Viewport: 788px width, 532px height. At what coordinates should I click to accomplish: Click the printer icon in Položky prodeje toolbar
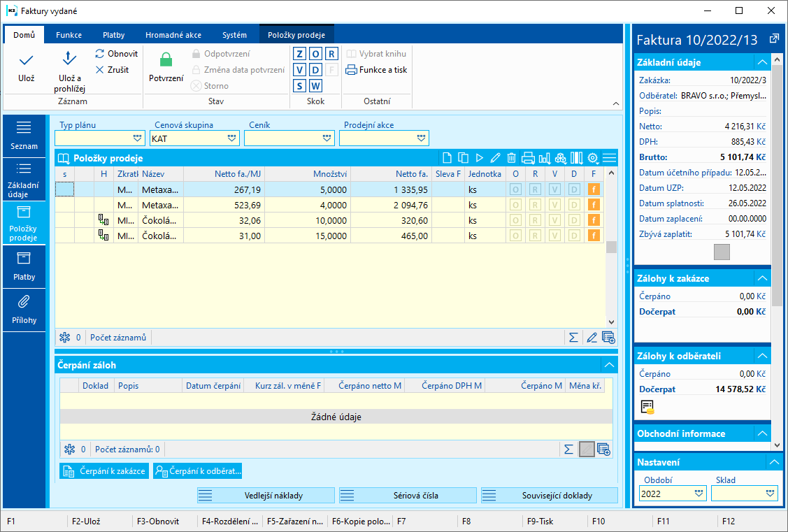(x=528, y=158)
